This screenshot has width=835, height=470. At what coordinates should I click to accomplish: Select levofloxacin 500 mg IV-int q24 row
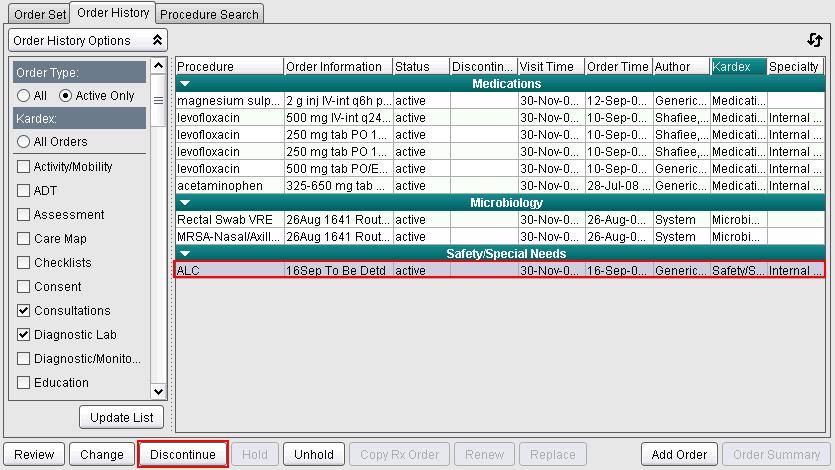click(500, 118)
